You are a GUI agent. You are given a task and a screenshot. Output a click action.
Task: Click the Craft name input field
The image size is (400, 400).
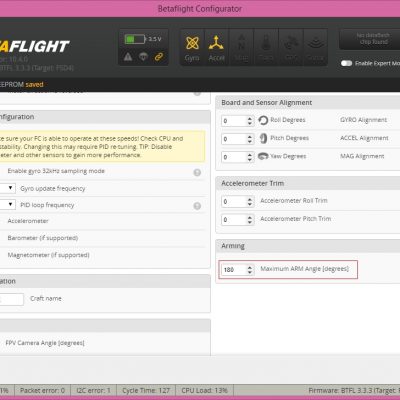(12, 299)
